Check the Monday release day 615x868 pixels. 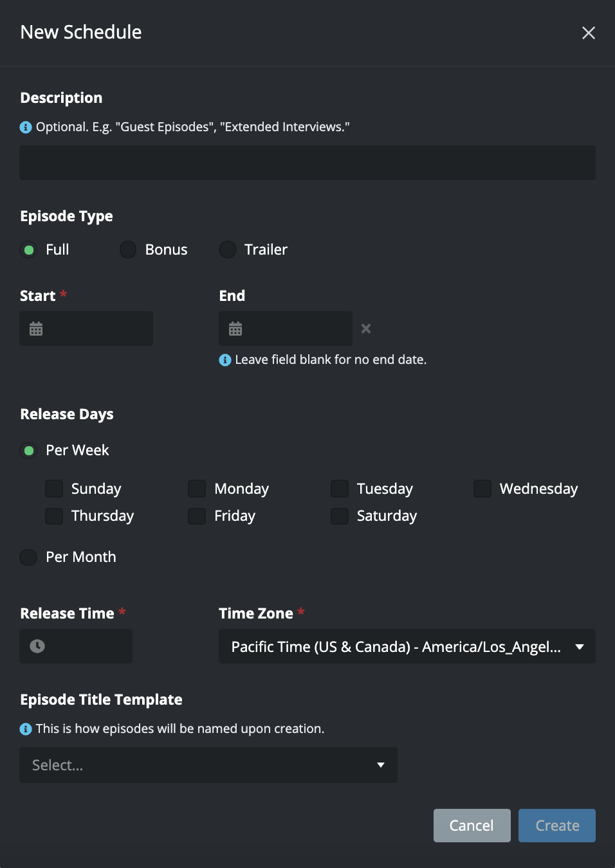coord(197,489)
